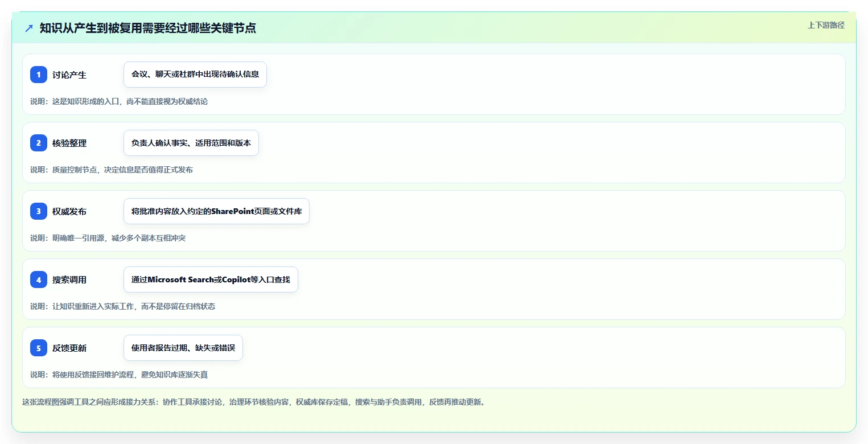
Task: Click the footer summary starting 这张流程图强调
Action: point(254,402)
